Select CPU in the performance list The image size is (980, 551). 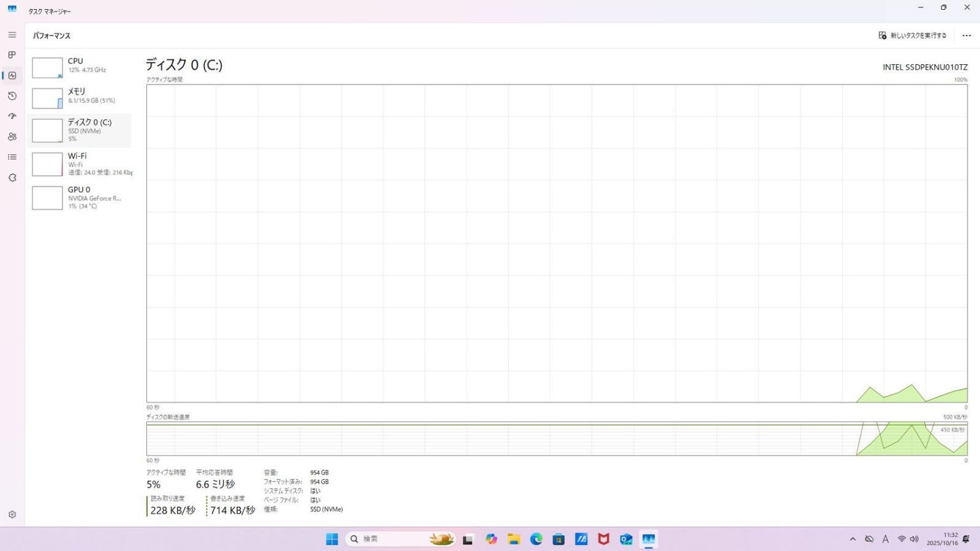point(80,66)
